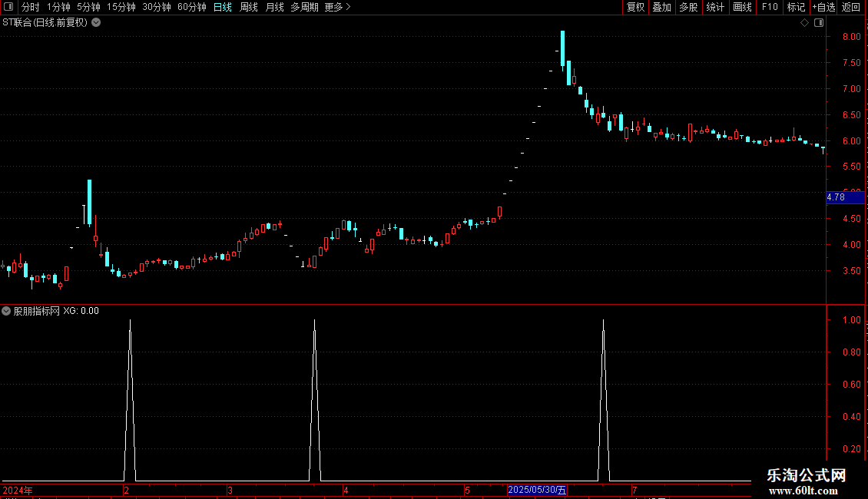Image resolution: width=868 pixels, height=499 pixels.
Task: Click the 8.00 price axis label
Action: (852, 37)
